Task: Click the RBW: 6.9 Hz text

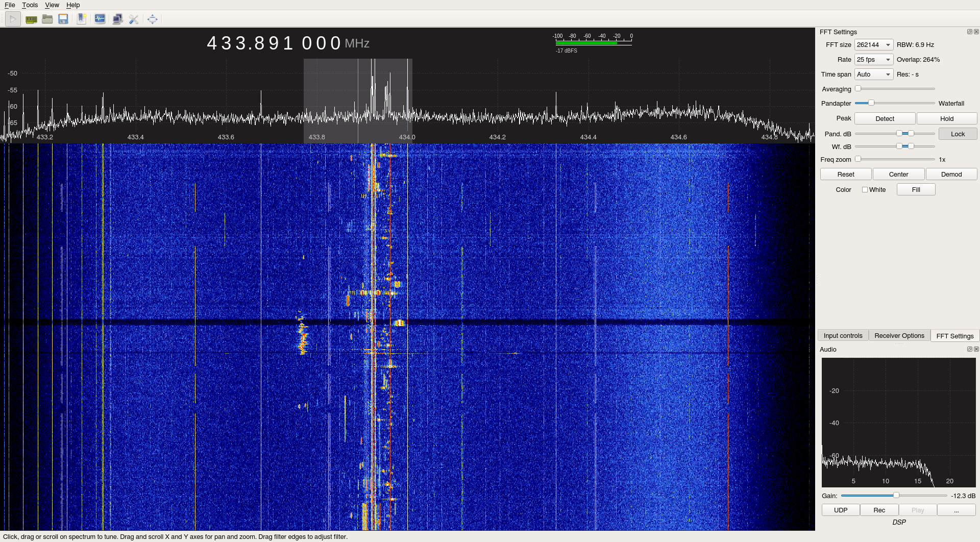Action: pos(915,45)
